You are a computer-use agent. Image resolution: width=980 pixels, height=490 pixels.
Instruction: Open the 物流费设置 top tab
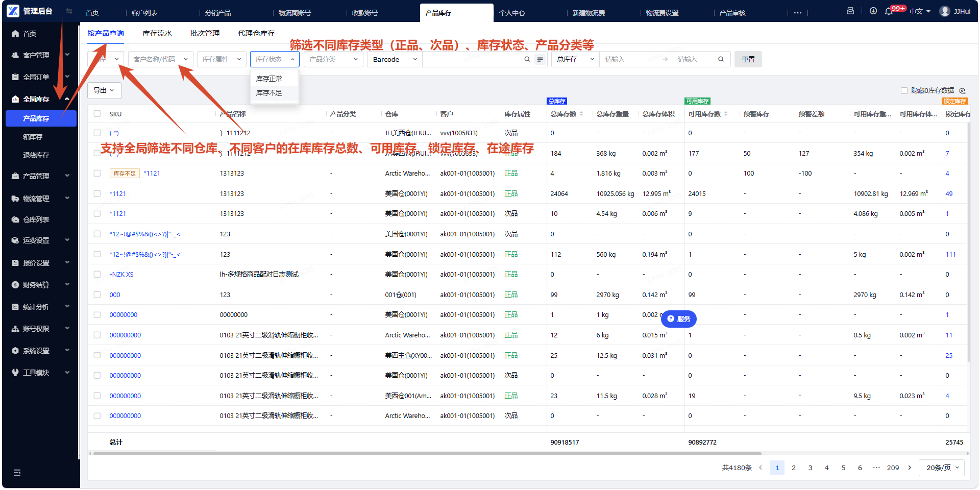coord(662,13)
